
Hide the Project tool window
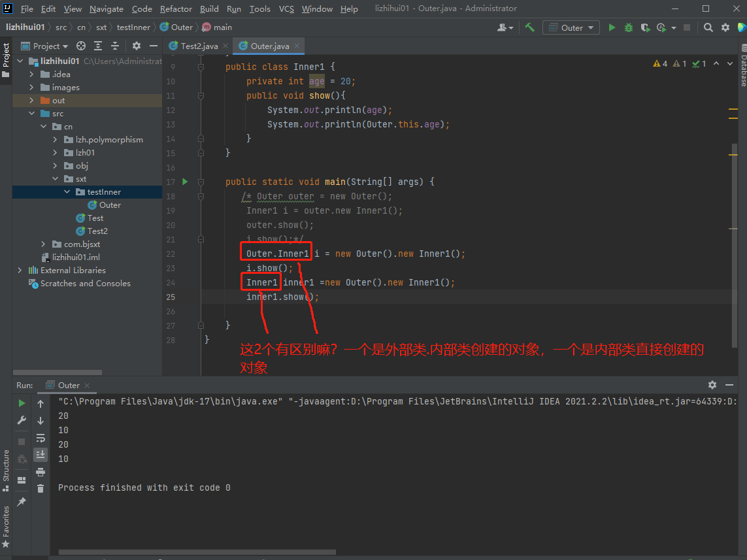coord(153,46)
